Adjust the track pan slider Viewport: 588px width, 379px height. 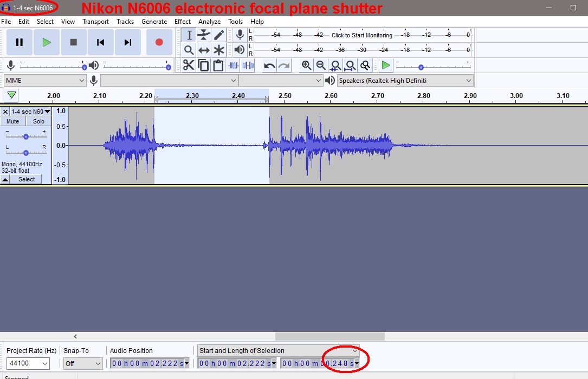26,153
